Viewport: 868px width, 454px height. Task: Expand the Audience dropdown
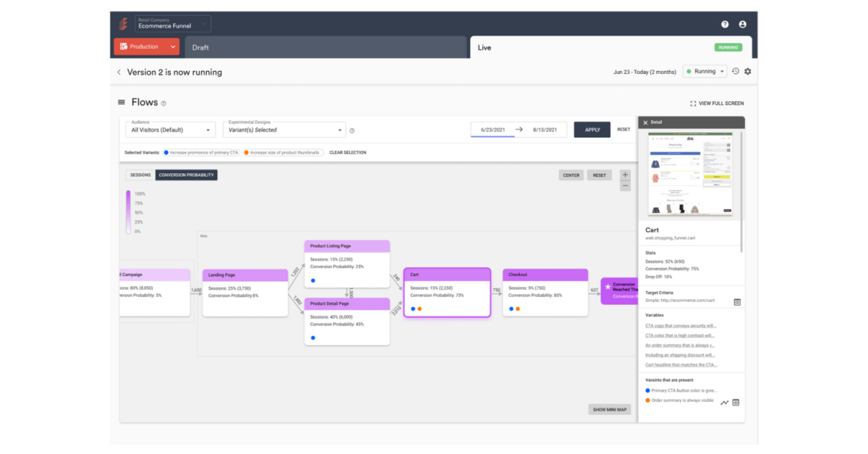[171, 130]
